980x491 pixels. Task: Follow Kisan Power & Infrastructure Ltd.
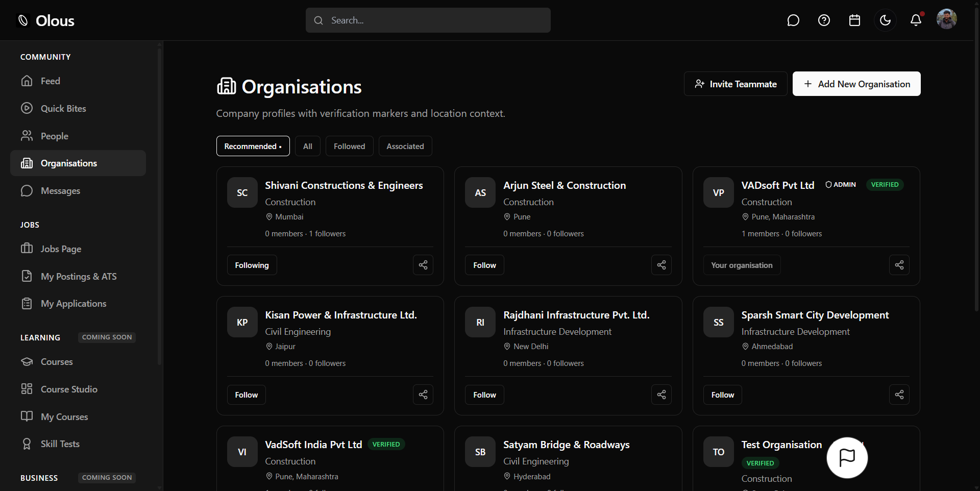point(247,395)
